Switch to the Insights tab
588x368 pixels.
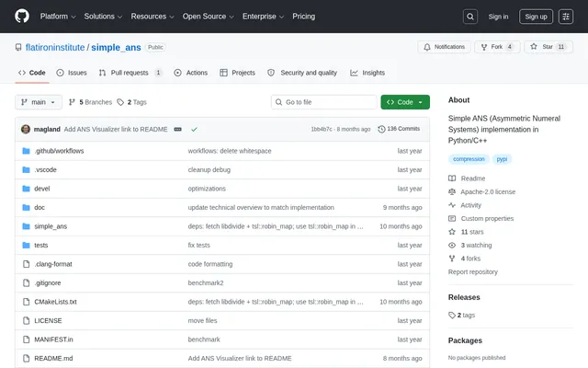click(x=367, y=73)
